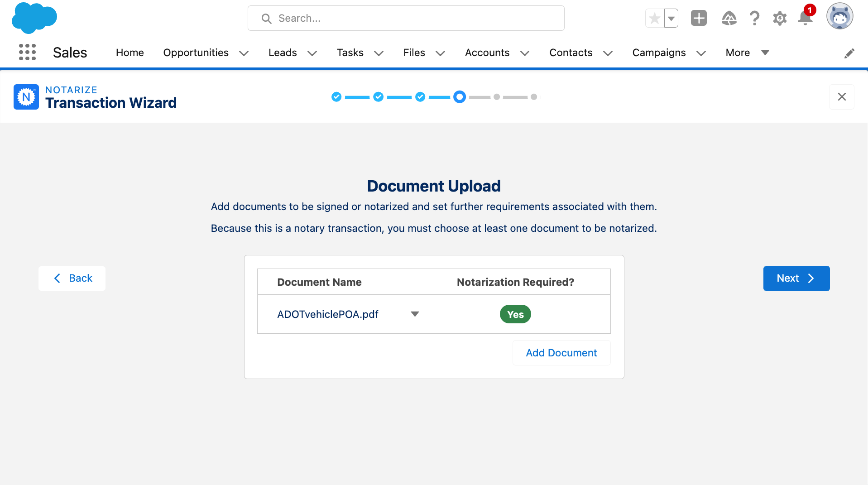Click the fourth wizard progress step circle

click(459, 97)
